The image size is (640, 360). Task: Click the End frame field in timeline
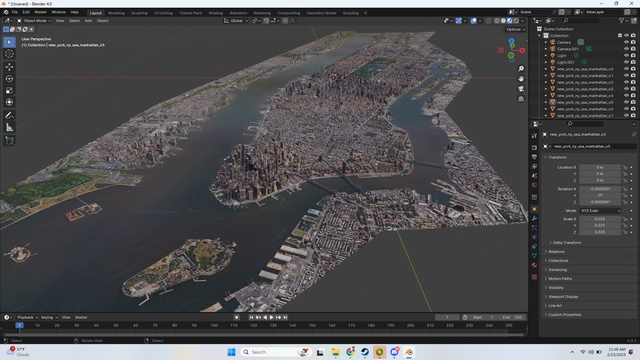click(512, 317)
